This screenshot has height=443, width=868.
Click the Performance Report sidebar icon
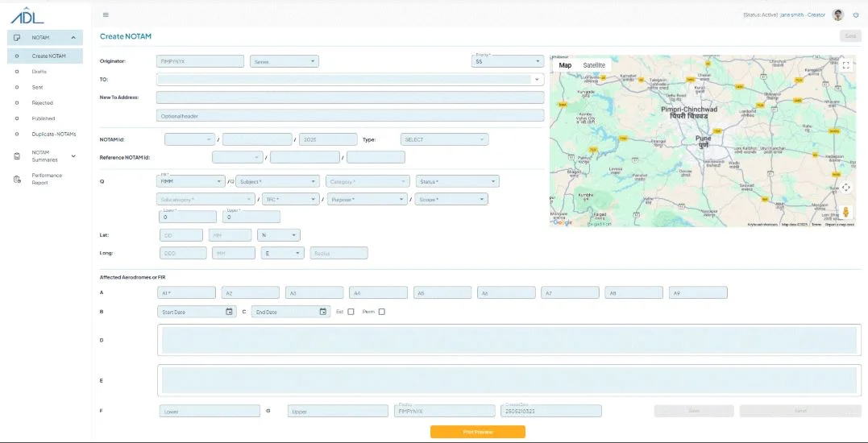(x=17, y=179)
